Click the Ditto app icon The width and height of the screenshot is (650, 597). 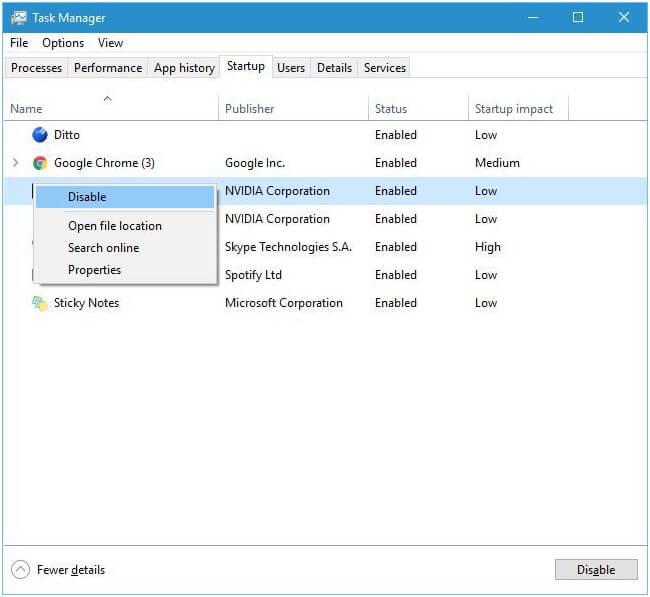[40, 135]
